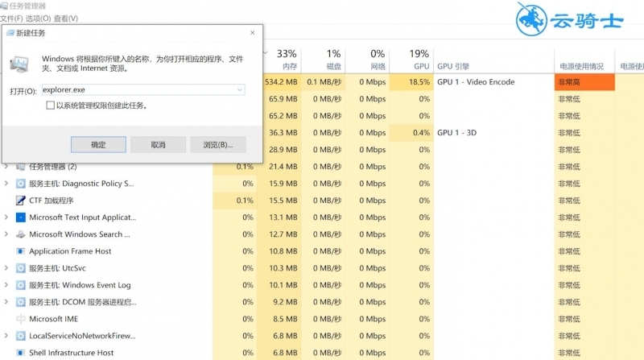Click the Run dialog computer icon

(x=19, y=64)
